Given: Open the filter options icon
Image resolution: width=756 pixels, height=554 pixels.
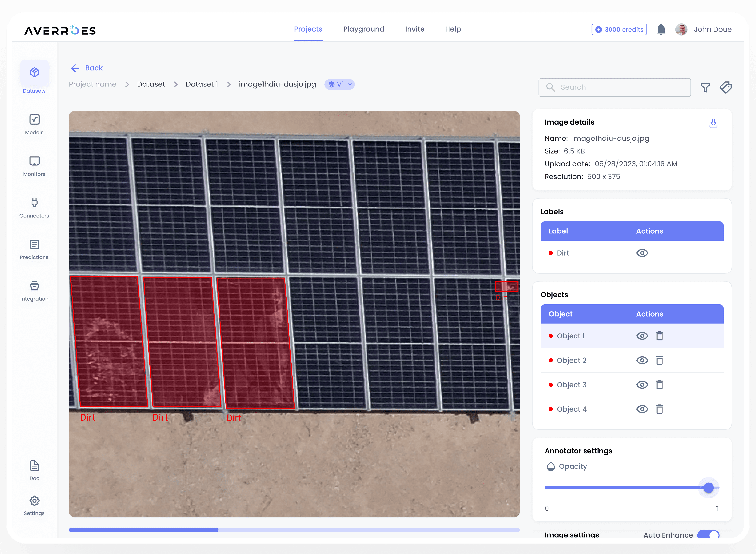Looking at the screenshot, I should [705, 87].
